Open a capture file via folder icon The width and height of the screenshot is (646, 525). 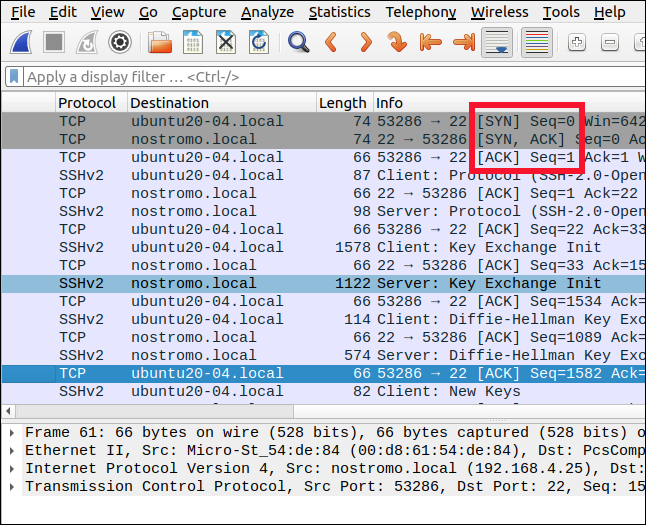pyautogui.click(x=158, y=42)
